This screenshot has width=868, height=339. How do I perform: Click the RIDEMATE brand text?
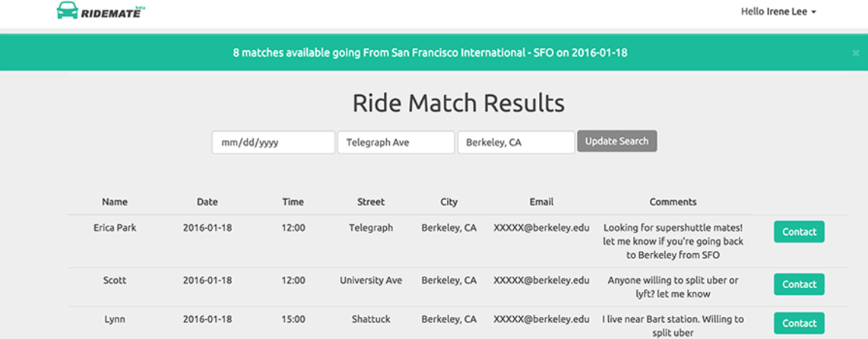pos(110,12)
